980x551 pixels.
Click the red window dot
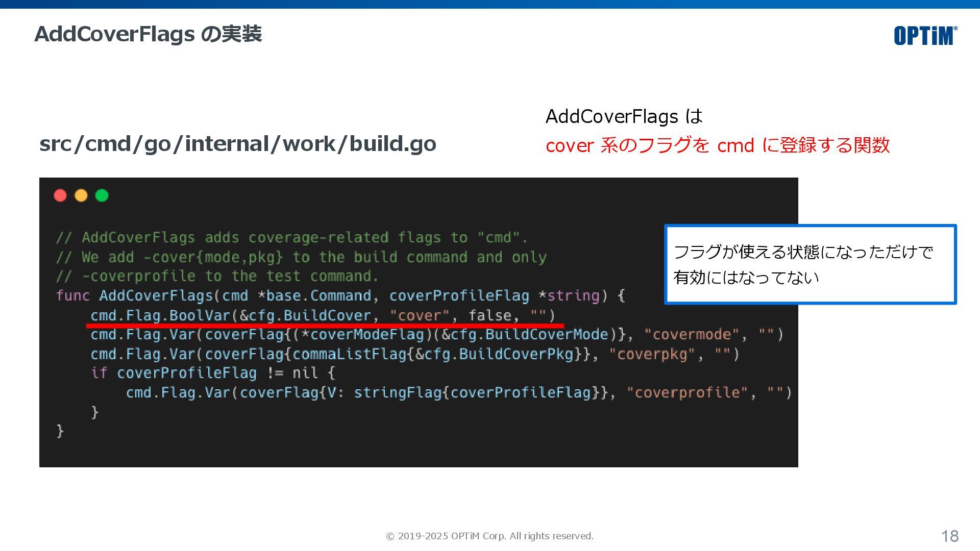tap(60, 195)
